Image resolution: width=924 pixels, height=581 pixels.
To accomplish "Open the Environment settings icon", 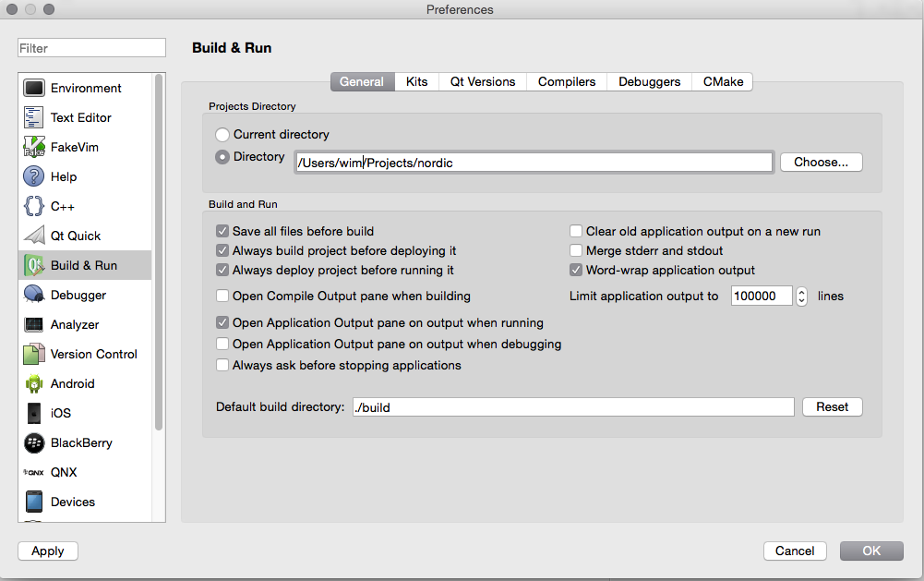I will coord(33,88).
